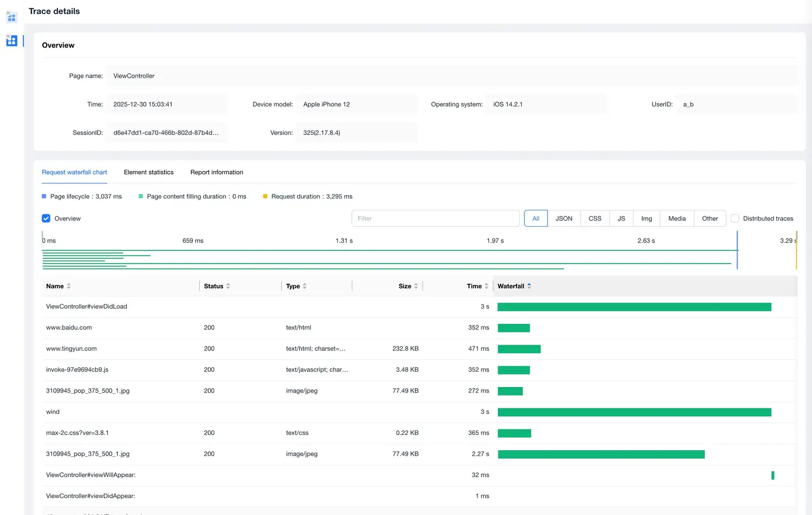Uncheck the Overview checkbox

(46, 219)
